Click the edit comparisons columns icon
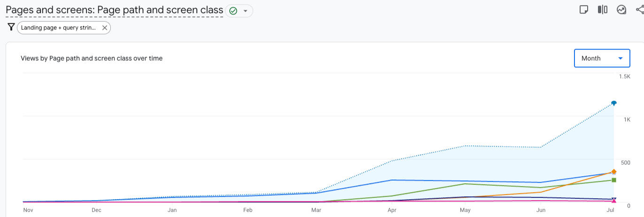This screenshot has height=217, width=644. pos(603,10)
